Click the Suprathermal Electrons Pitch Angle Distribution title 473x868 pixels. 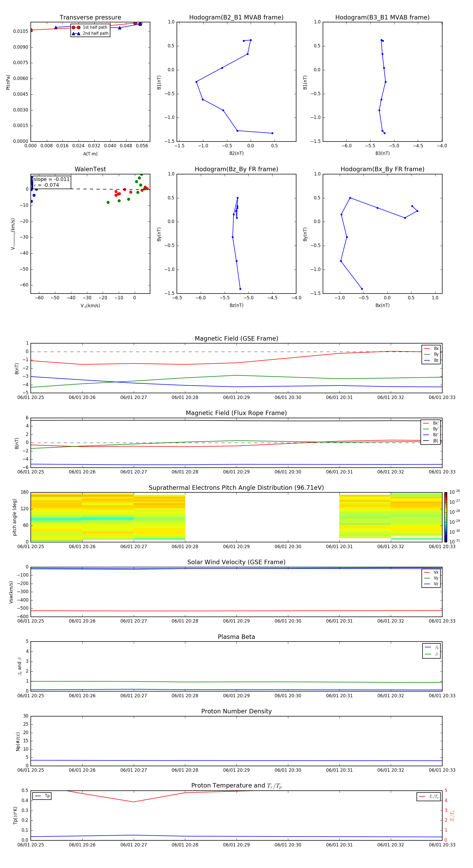point(236,488)
